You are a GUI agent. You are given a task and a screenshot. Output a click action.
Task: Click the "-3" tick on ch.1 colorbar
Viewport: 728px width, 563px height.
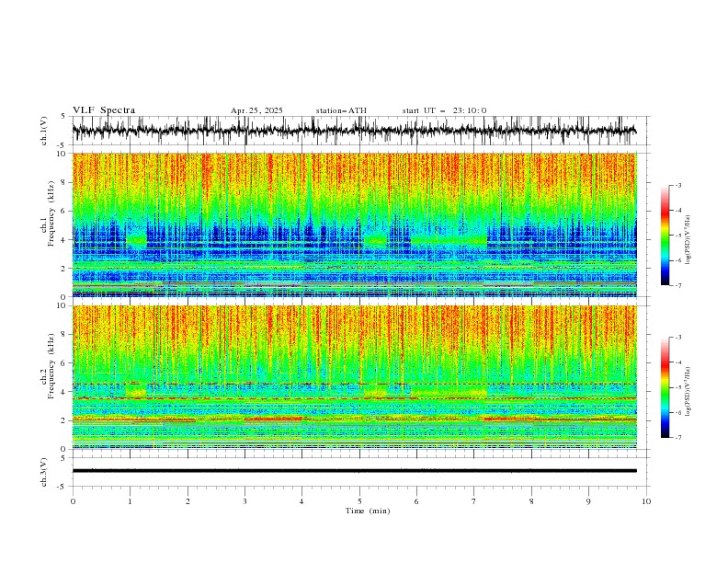[x=677, y=185]
